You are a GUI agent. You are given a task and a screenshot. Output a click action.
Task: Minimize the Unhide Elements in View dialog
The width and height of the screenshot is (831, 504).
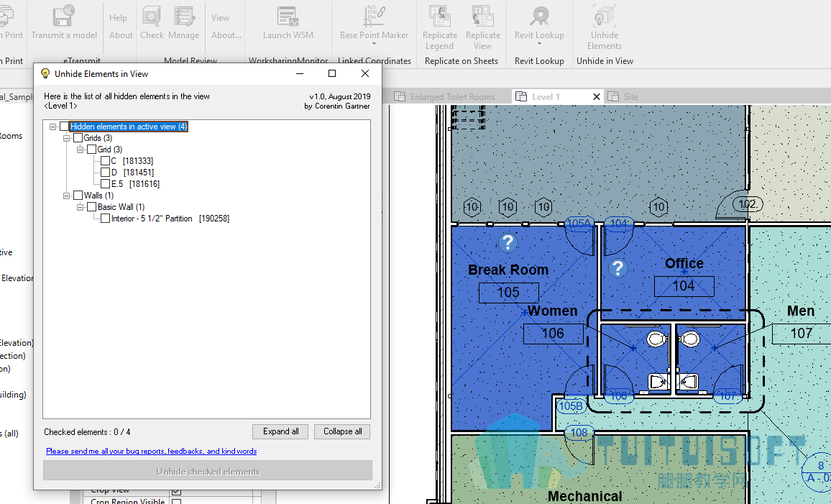[300, 73]
